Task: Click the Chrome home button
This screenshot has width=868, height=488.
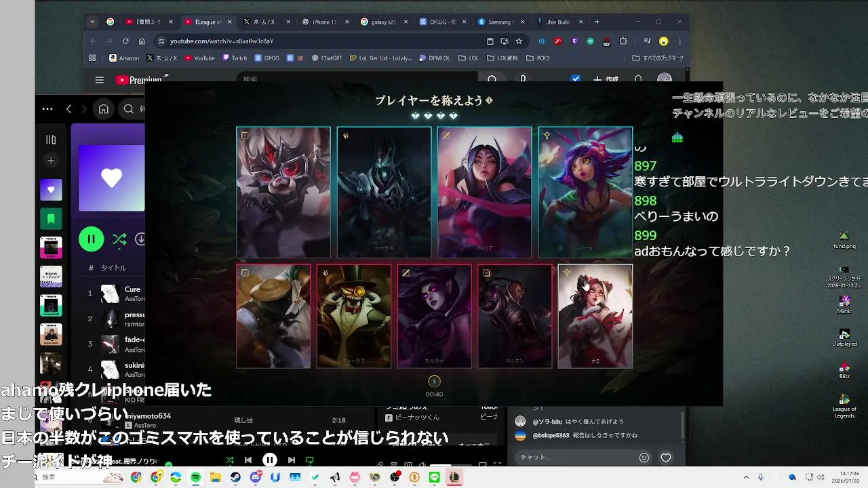Action: point(142,41)
